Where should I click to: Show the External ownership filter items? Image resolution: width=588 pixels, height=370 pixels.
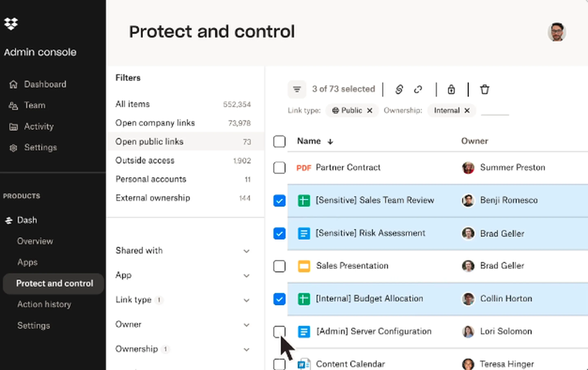pyautogui.click(x=153, y=198)
